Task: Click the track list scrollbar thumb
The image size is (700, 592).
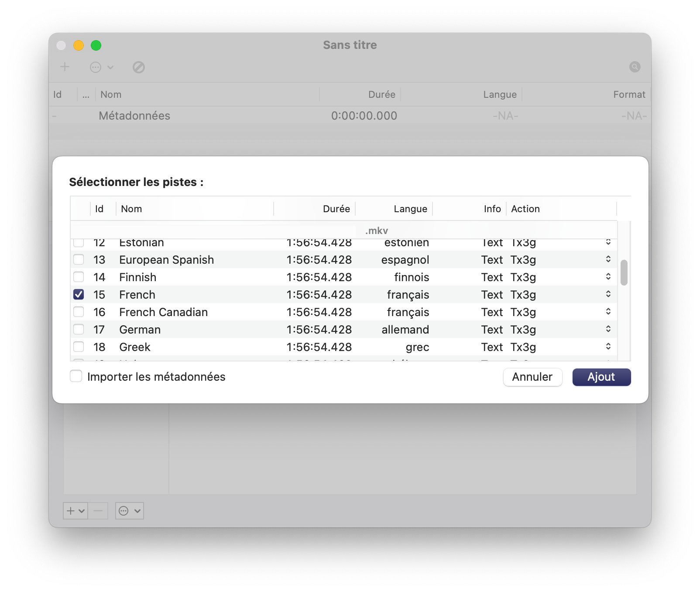Action: [x=624, y=272]
